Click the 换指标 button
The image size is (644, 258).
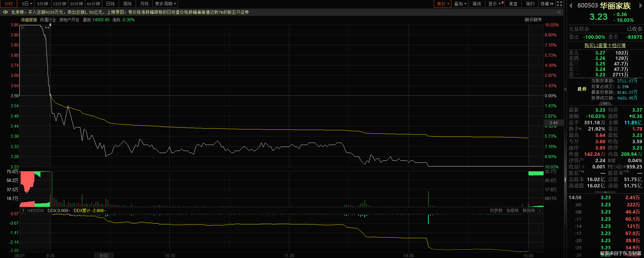529,211
